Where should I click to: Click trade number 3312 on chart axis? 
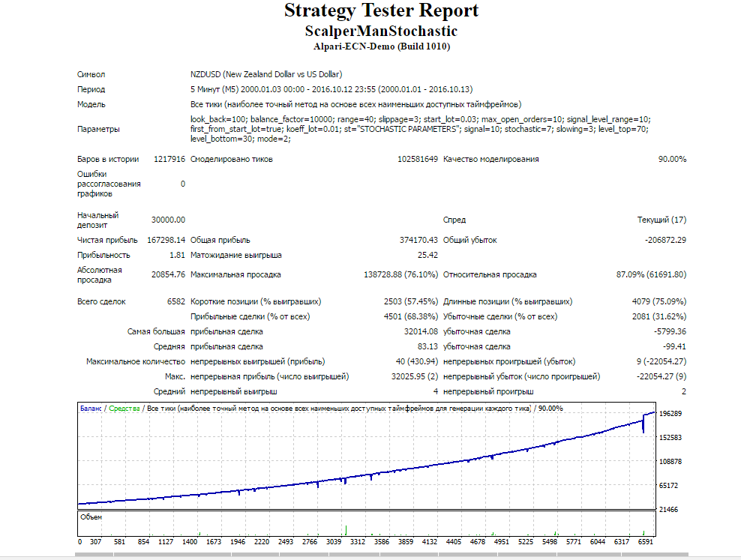click(358, 542)
